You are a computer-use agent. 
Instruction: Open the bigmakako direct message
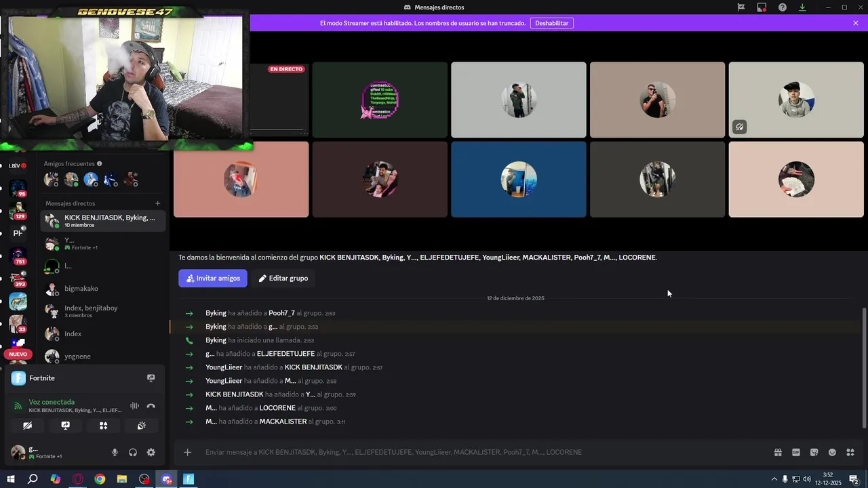[x=103, y=289]
